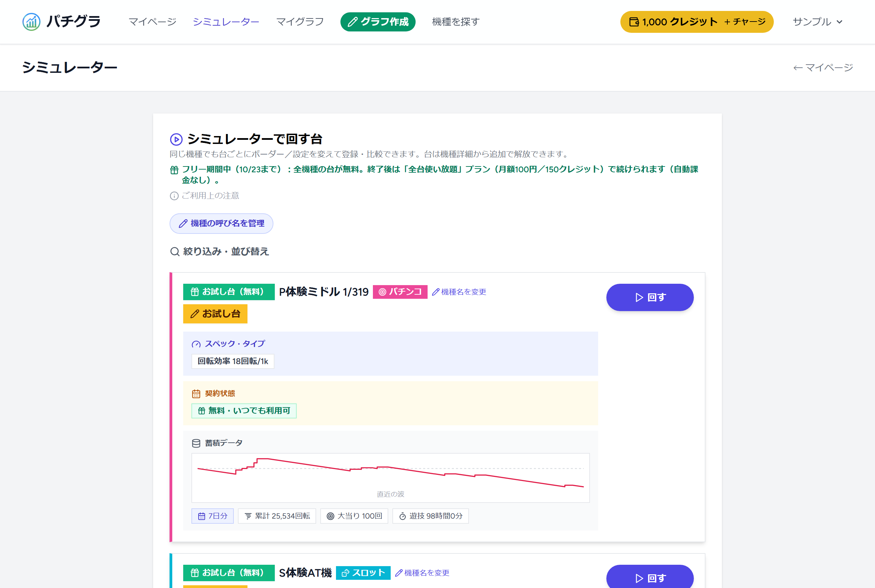Click the chevron next to サンプル
875x588 pixels.
pos(839,22)
